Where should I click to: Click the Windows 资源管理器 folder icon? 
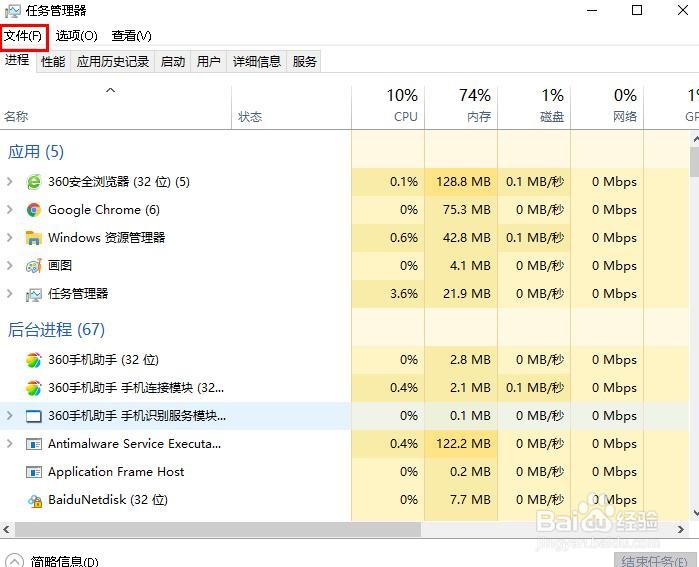(x=33, y=238)
